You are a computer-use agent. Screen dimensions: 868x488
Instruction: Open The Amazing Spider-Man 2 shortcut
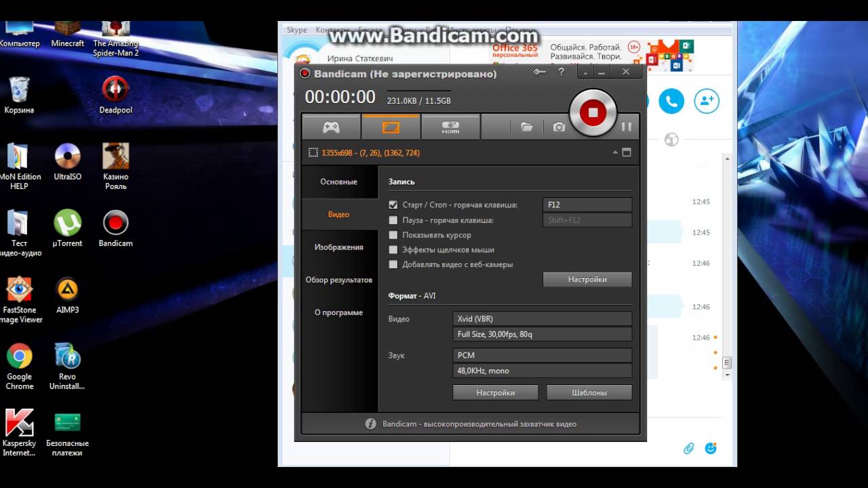point(116,39)
